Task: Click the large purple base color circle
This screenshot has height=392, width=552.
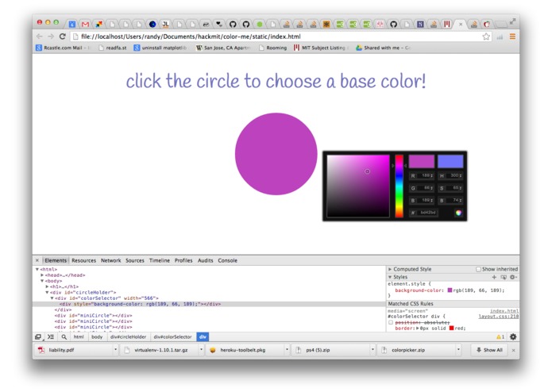Action: (276, 154)
